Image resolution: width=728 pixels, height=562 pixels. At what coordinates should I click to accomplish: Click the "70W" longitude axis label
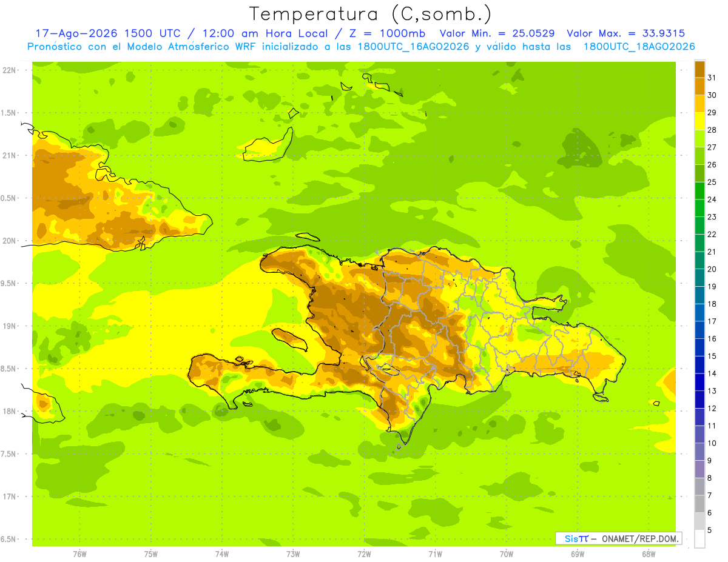507,554
